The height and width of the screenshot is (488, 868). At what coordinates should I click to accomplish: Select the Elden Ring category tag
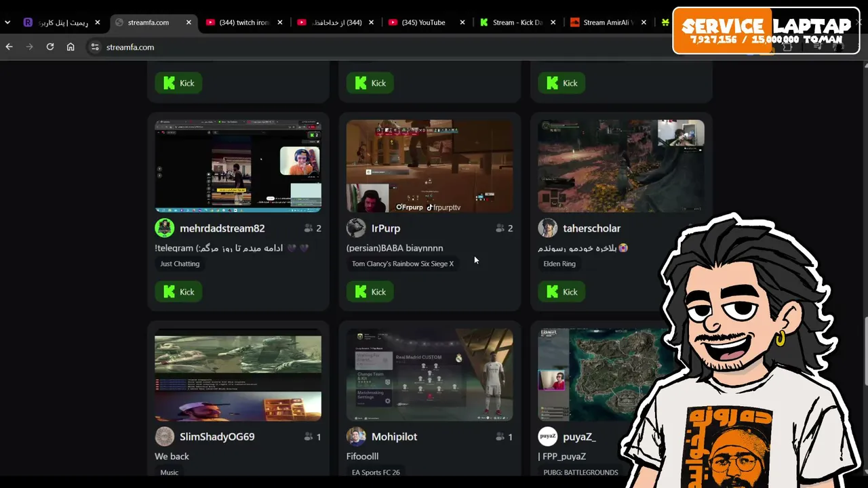pos(559,264)
